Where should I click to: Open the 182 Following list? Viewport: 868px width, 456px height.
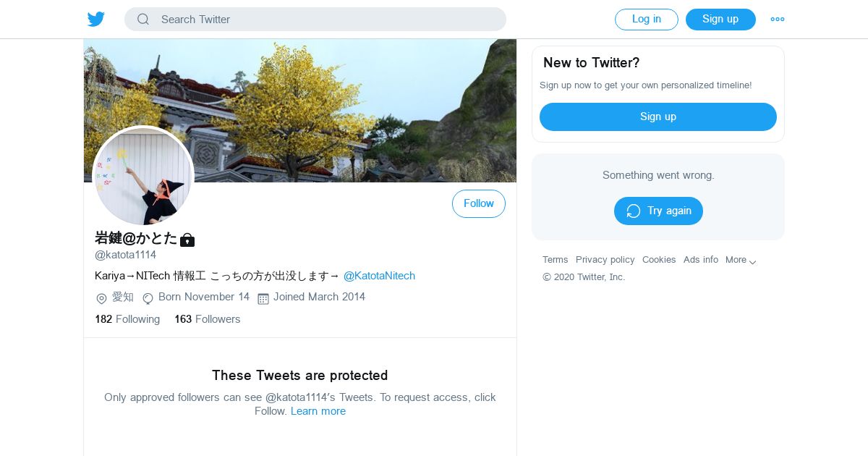127,319
